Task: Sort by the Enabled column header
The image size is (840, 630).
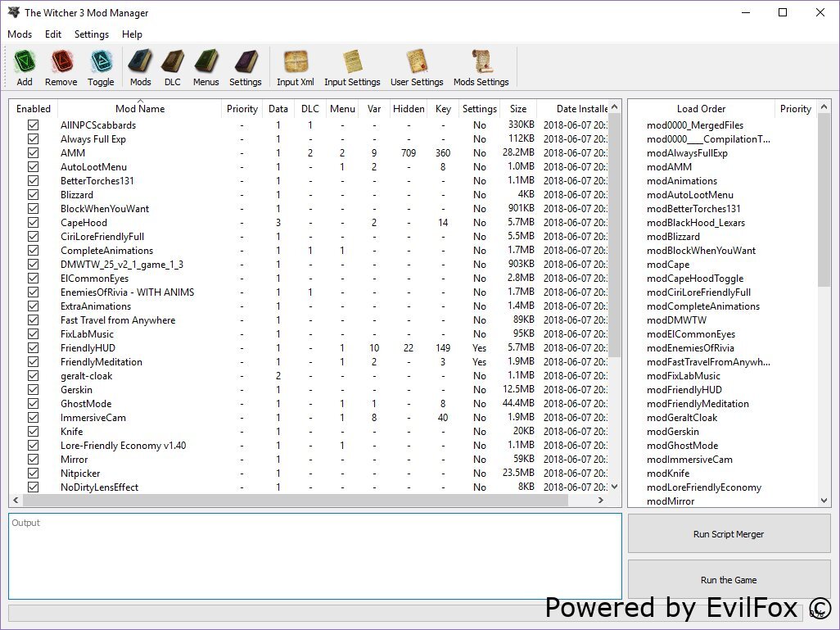Action: tap(34, 108)
